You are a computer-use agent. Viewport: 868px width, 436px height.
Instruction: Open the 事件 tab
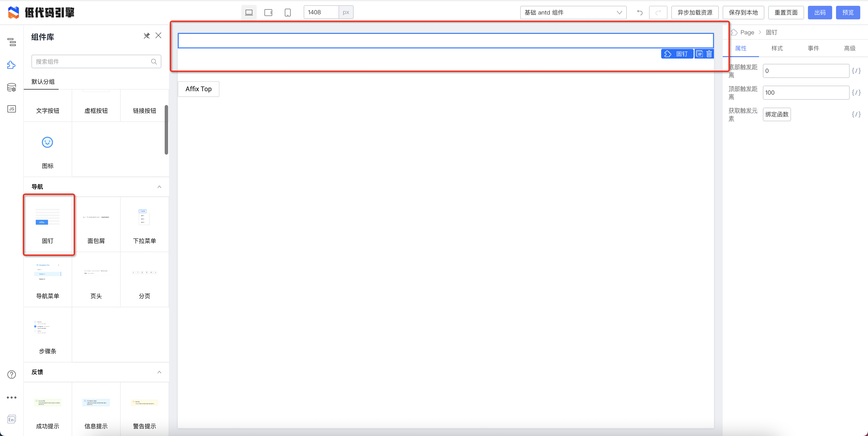(x=813, y=48)
